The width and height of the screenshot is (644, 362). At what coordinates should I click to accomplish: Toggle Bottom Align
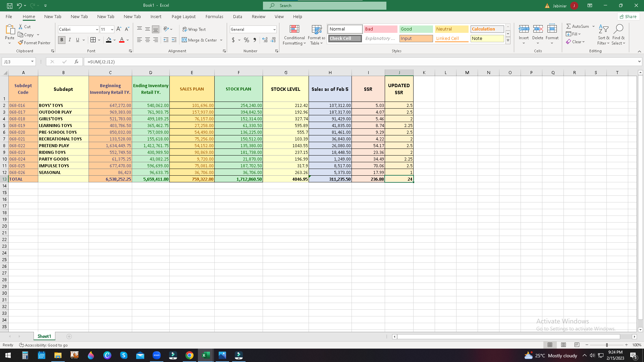click(156, 29)
